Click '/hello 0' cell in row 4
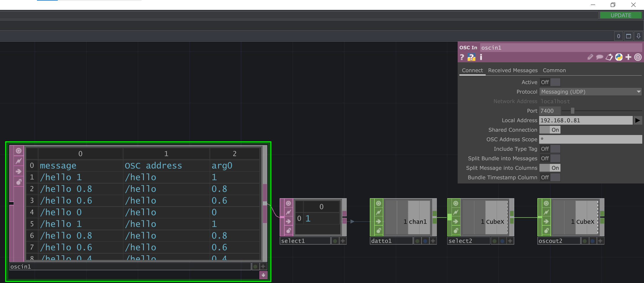 click(x=81, y=212)
